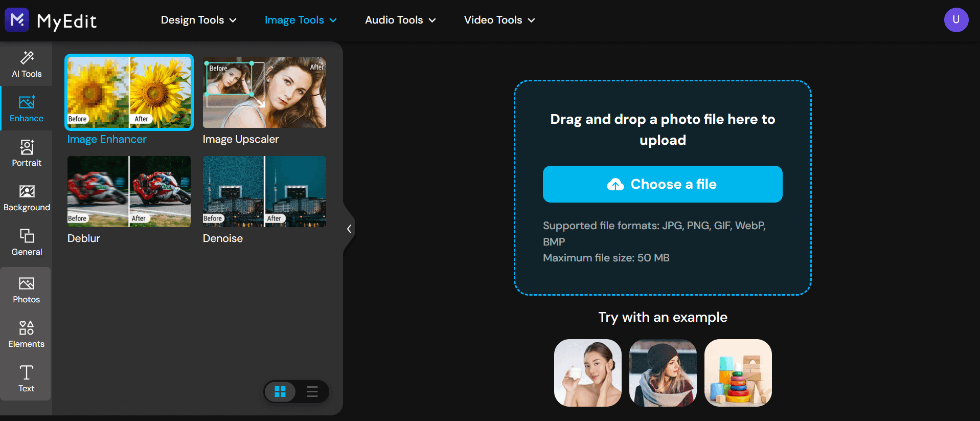This screenshot has width=980, height=421.
Task: Click the MyEdit logo icon
Action: pyautogui.click(x=17, y=20)
